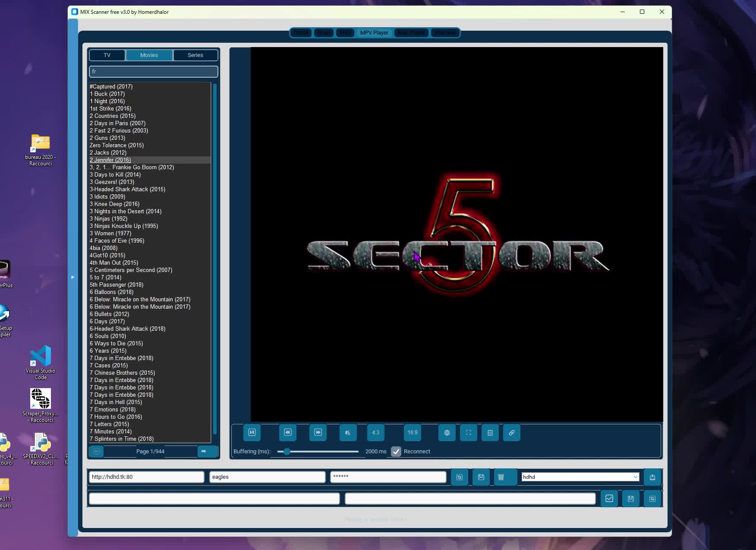The height and width of the screenshot is (550, 756).
Task: Toggle fullscreen playback mode
Action: pos(468,433)
